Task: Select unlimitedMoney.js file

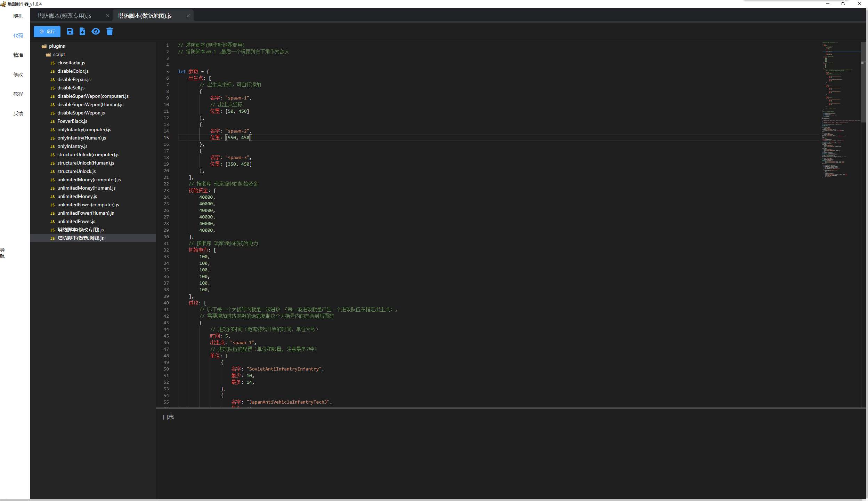Action: pyautogui.click(x=77, y=196)
